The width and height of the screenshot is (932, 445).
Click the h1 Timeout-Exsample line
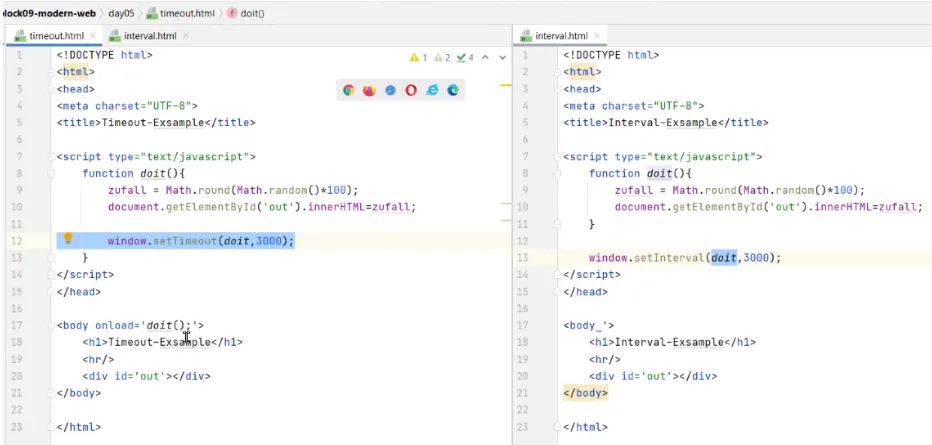(x=163, y=342)
